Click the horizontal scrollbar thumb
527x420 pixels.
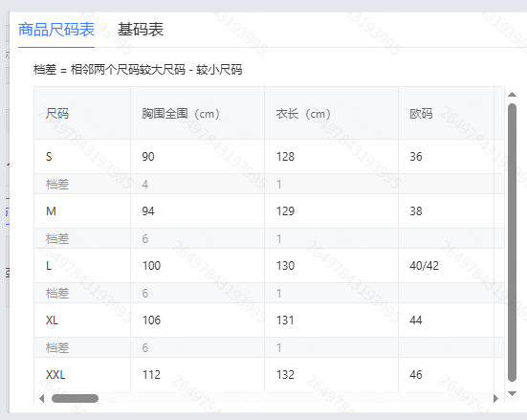(x=75, y=399)
